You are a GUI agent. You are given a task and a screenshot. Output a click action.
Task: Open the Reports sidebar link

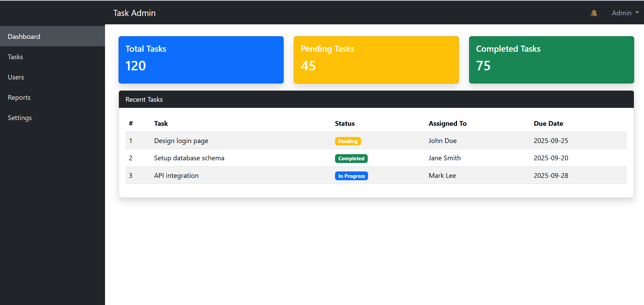click(19, 97)
